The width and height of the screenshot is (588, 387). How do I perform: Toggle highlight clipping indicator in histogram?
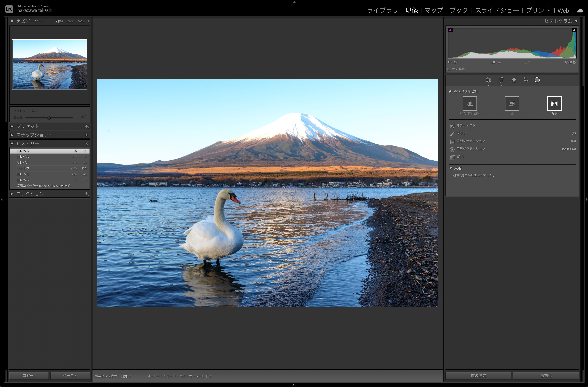coord(574,30)
